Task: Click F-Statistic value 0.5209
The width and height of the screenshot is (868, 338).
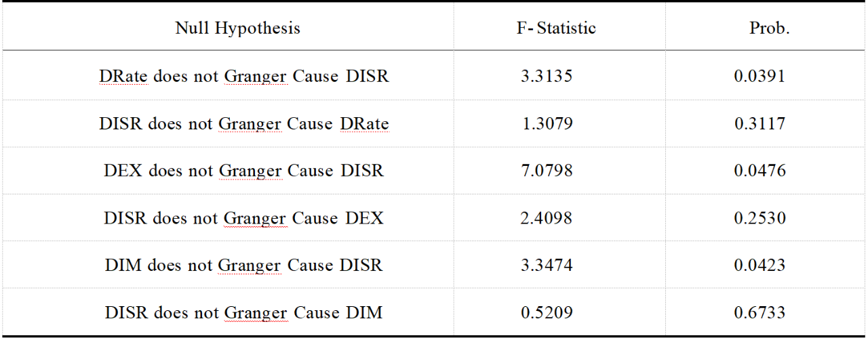Action: [547, 313]
